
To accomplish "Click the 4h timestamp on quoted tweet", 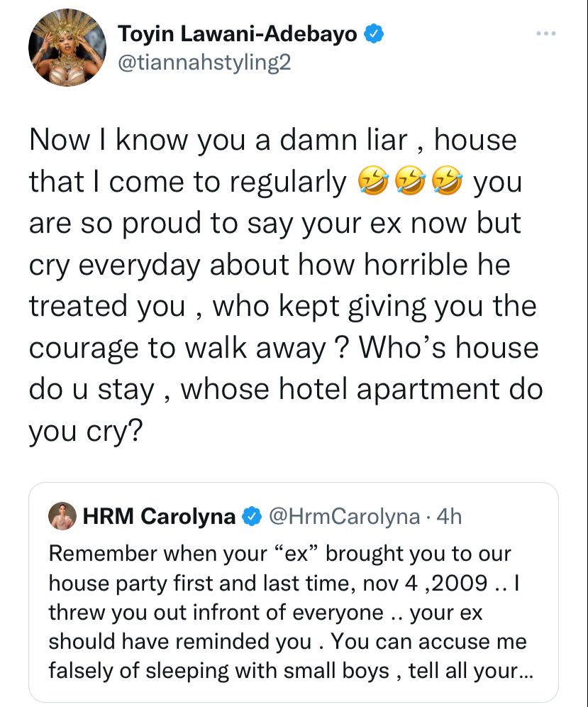I will [x=449, y=517].
